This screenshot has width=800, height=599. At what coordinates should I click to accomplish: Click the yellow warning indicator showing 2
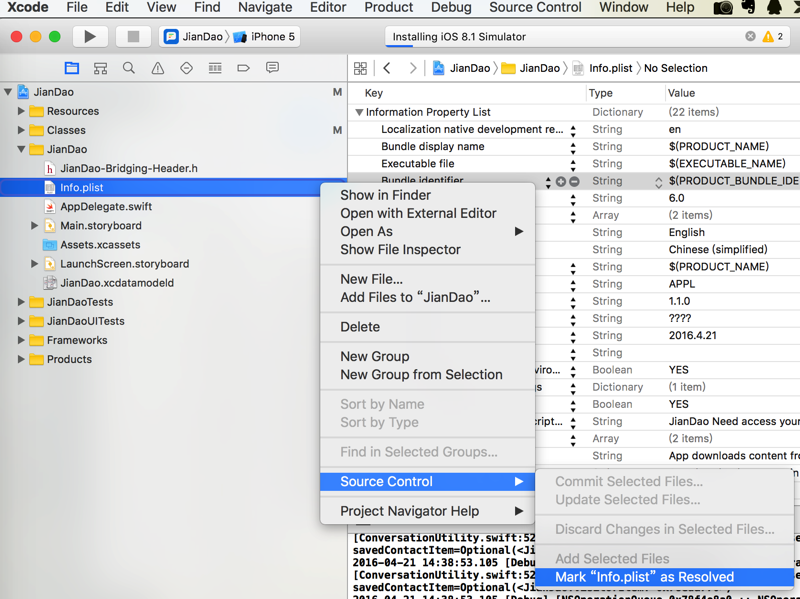772,36
